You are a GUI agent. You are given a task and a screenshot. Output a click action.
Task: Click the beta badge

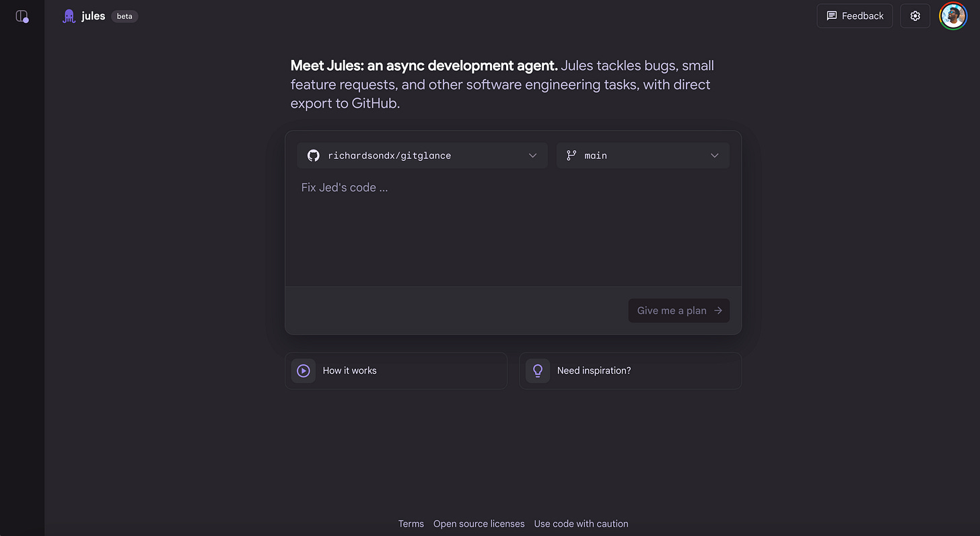tap(125, 16)
